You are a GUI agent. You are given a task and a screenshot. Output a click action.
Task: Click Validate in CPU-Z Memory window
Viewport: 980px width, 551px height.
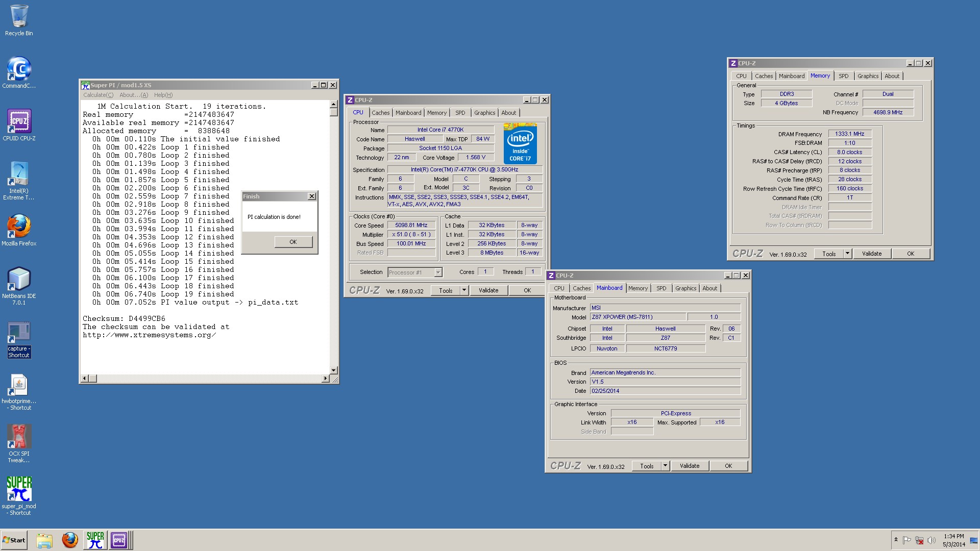[872, 254]
